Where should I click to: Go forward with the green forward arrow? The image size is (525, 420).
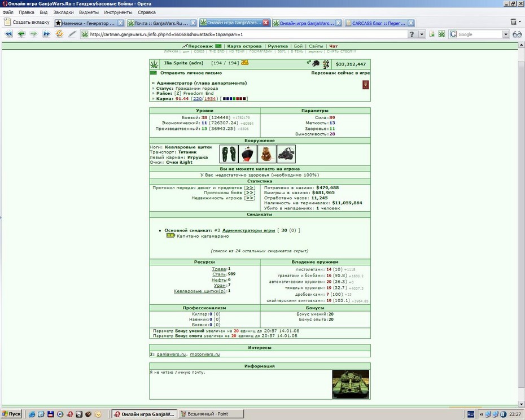pyautogui.click(x=33, y=34)
